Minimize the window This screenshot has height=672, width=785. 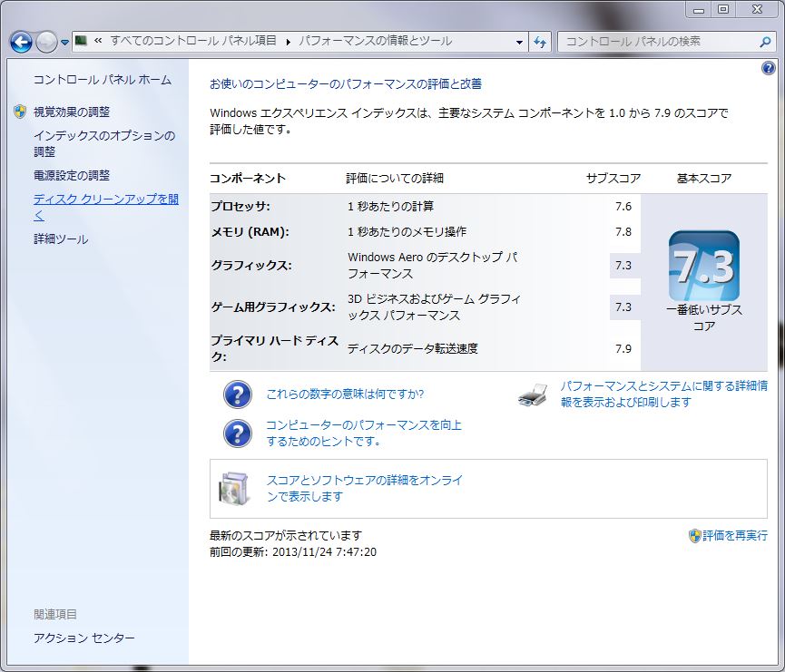pos(699,9)
